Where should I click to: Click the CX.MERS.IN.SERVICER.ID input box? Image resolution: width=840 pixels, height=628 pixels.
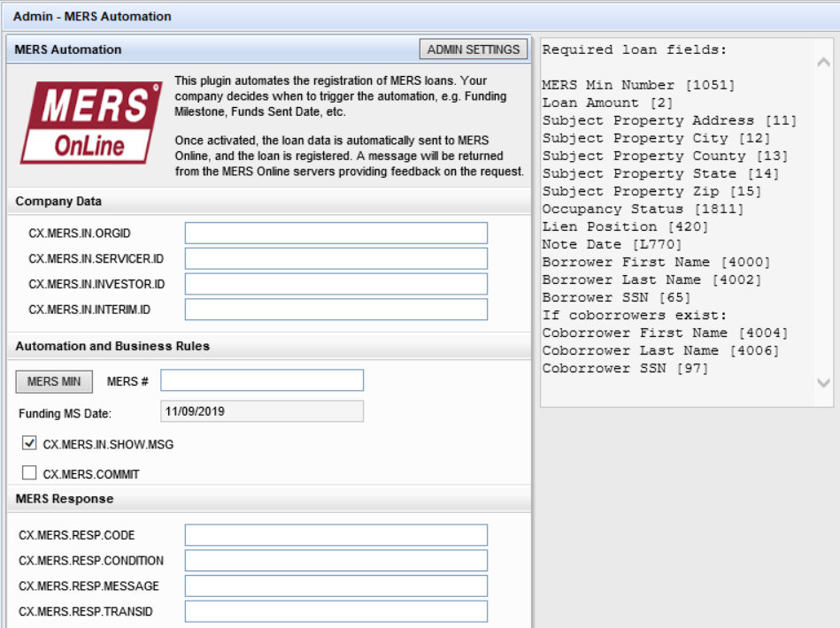335,259
